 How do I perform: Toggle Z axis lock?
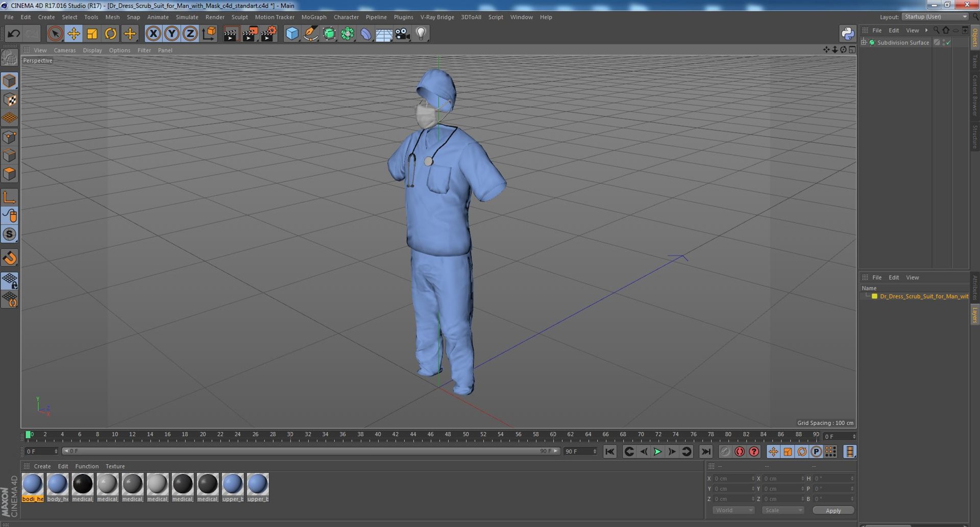190,34
